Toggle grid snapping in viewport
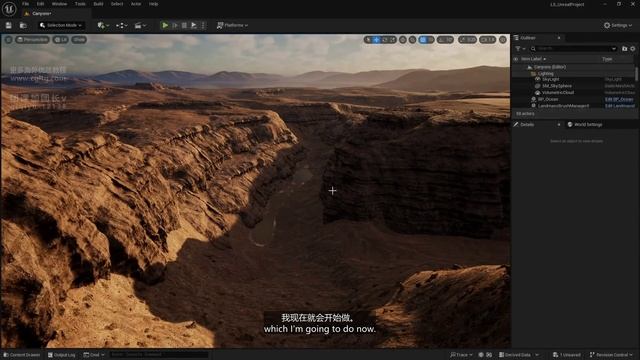The width and height of the screenshot is (640, 360). point(423,40)
